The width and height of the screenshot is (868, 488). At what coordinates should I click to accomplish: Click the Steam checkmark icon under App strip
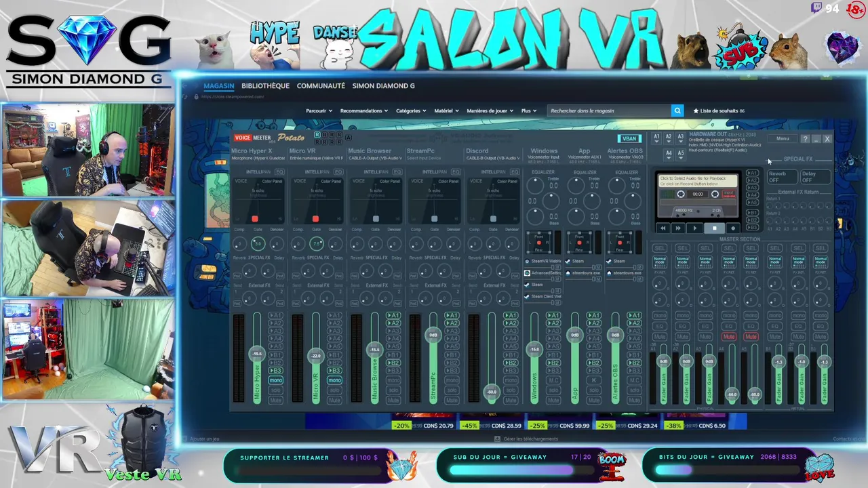[568, 261]
